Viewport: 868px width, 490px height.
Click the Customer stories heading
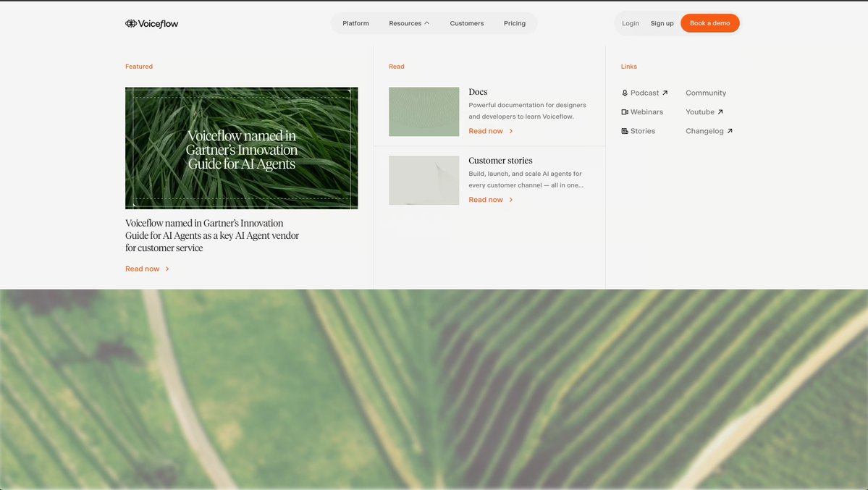coord(500,161)
